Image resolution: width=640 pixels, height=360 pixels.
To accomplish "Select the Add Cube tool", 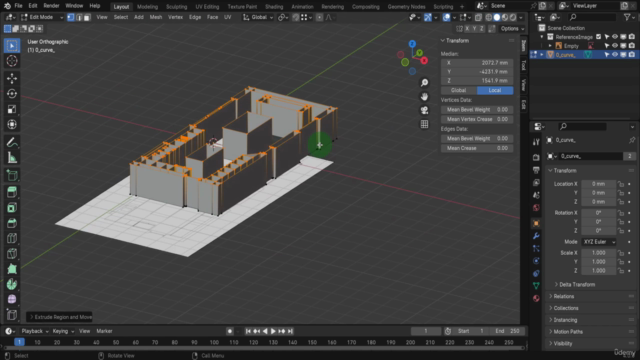I will tap(12, 176).
